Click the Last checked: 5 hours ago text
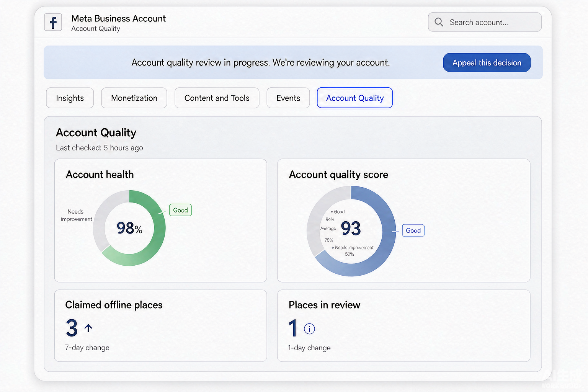The image size is (588, 392). pyautogui.click(x=100, y=148)
